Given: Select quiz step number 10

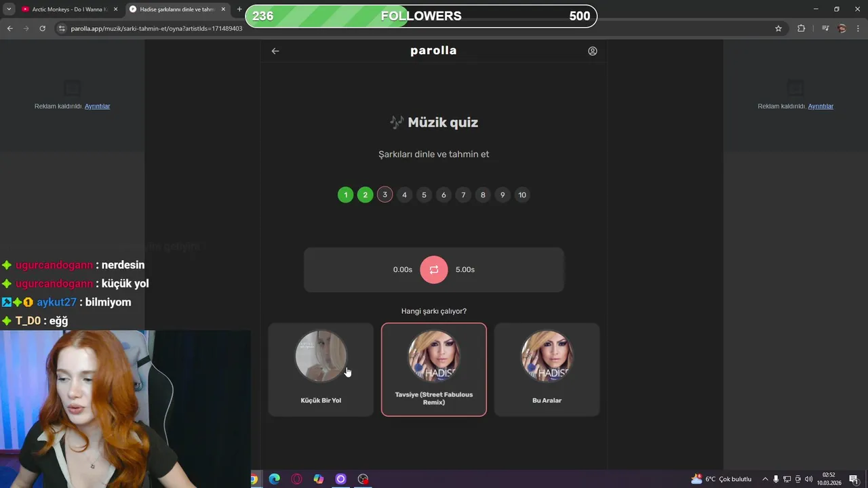Looking at the screenshot, I should tap(523, 195).
